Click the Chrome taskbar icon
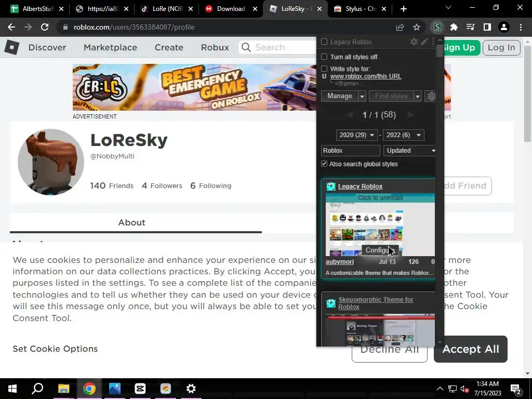 (89, 389)
